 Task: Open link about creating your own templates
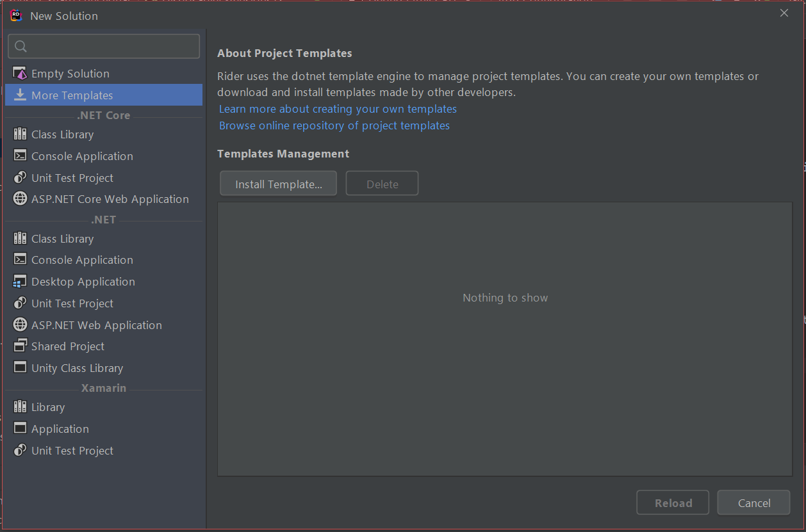[x=338, y=109]
